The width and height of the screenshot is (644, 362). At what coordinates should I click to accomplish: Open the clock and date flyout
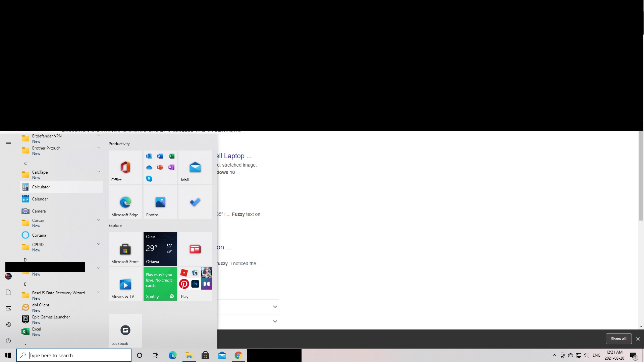coord(614,355)
